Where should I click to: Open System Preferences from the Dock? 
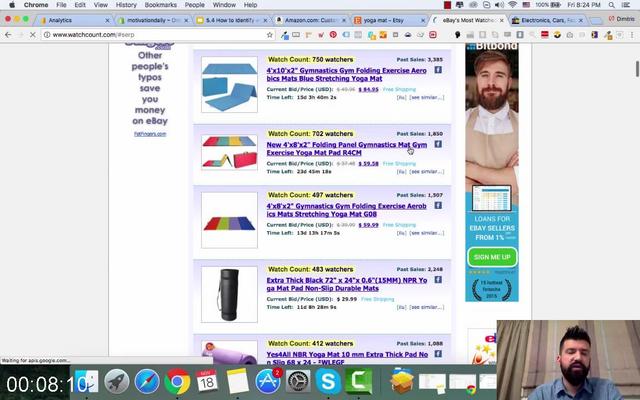click(298, 382)
